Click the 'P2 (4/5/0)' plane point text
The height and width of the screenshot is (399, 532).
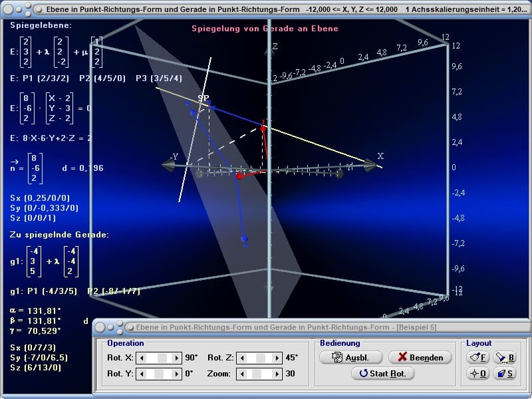click(102, 78)
